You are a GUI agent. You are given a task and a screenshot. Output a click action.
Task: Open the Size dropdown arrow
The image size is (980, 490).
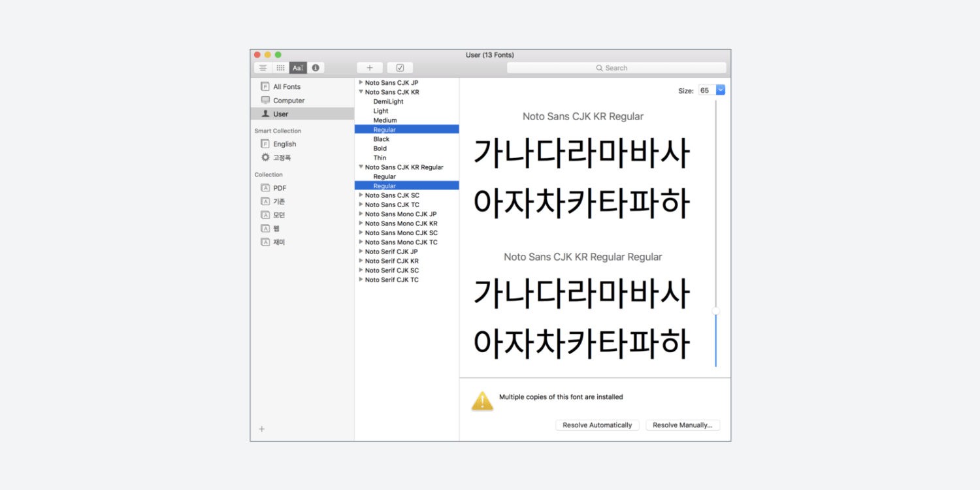click(x=721, y=90)
